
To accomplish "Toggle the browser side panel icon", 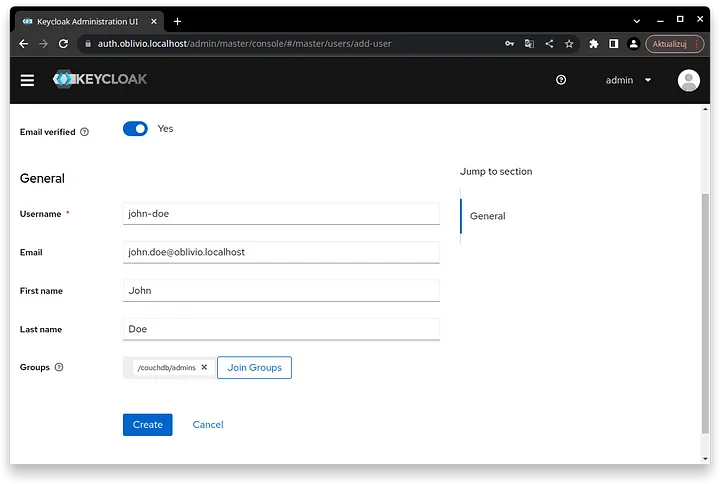I will coord(613,44).
